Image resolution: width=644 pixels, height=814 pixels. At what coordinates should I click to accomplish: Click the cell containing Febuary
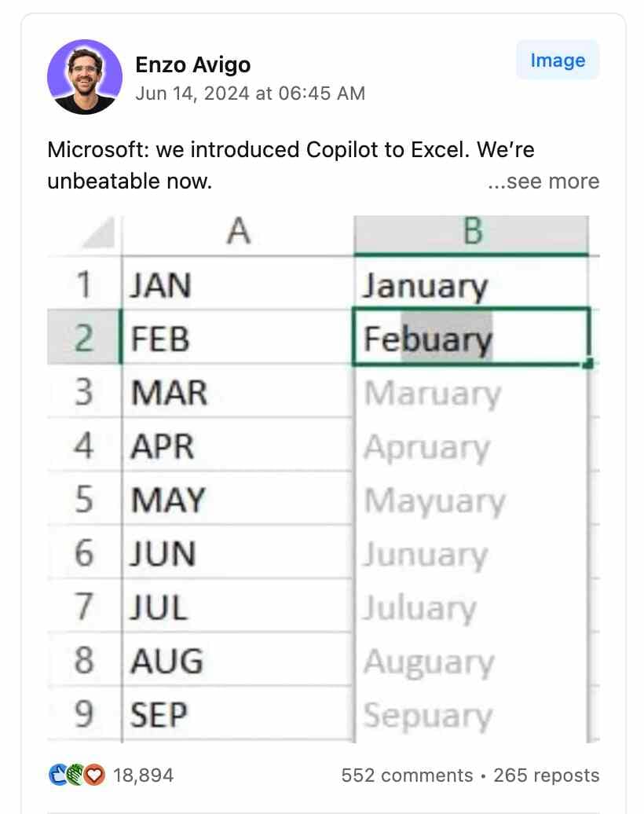tap(471, 337)
